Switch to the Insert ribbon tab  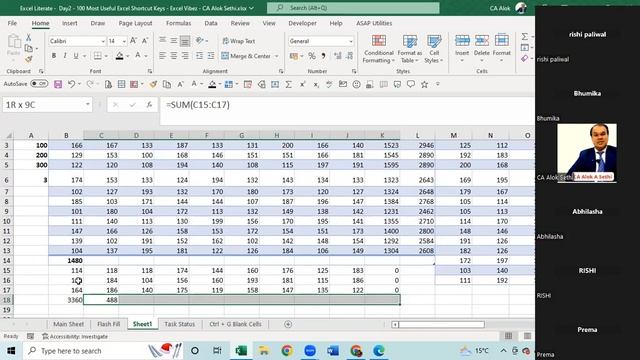coord(70,23)
